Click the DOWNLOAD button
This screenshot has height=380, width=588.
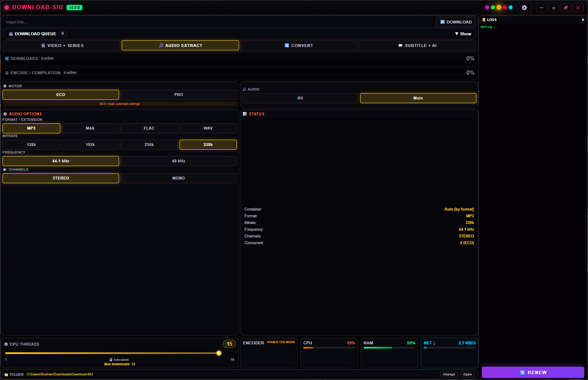(x=456, y=22)
